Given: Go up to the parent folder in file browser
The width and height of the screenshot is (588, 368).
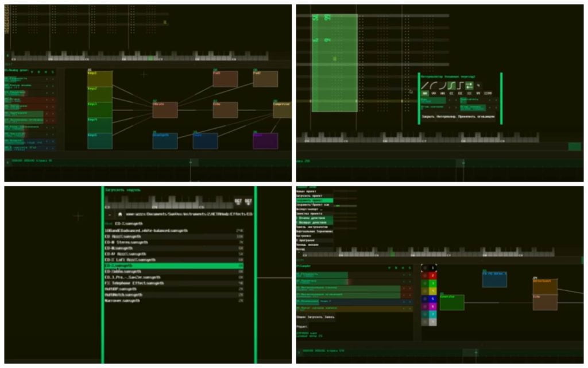Looking at the screenshot, I should pos(109,214).
